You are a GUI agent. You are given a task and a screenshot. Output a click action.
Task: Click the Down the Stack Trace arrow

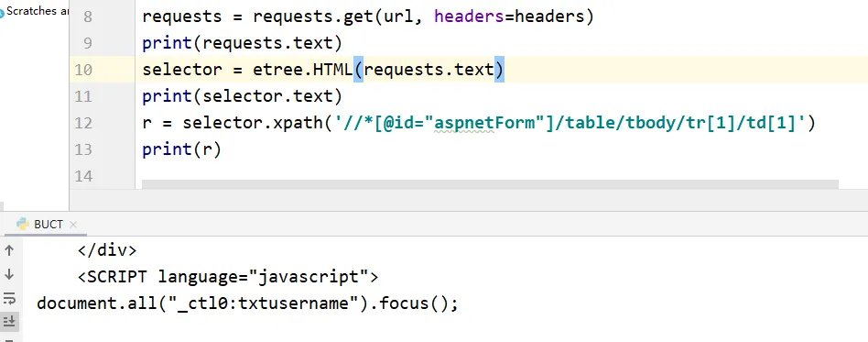coord(9,274)
